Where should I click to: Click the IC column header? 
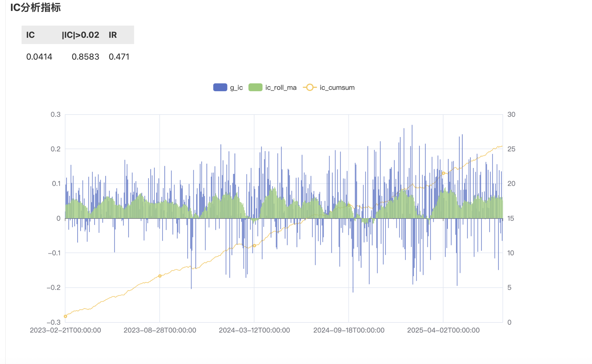point(30,35)
